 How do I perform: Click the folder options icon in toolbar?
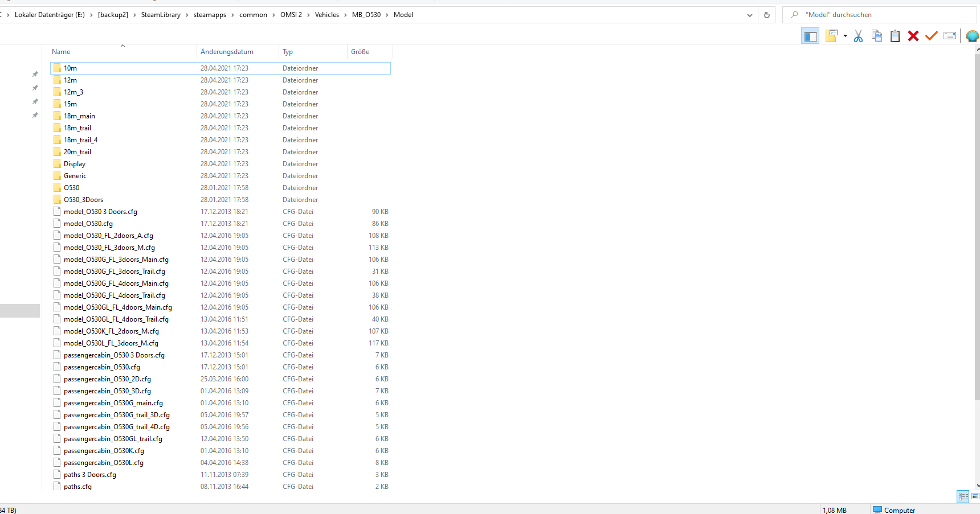pyautogui.click(x=831, y=36)
